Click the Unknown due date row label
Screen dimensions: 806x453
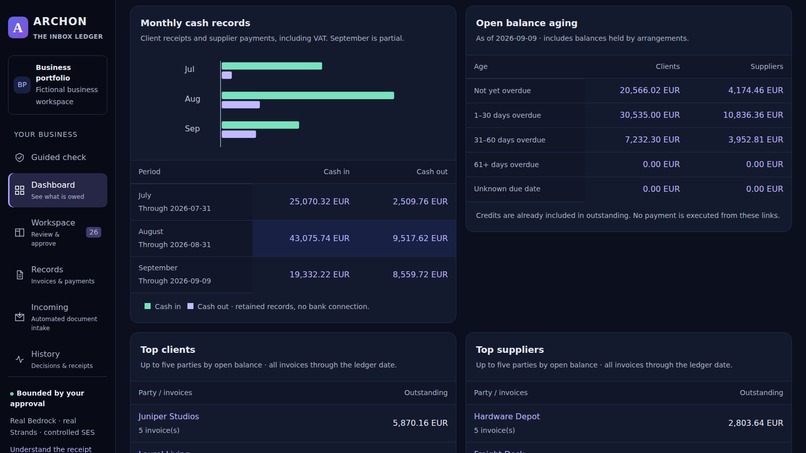pyautogui.click(x=507, y=189)
